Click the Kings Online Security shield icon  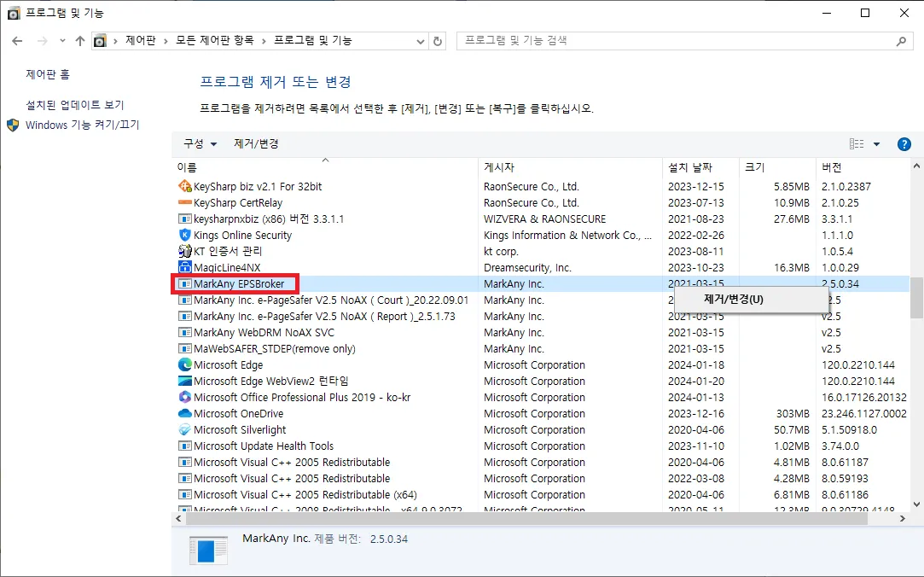[184, 236]
